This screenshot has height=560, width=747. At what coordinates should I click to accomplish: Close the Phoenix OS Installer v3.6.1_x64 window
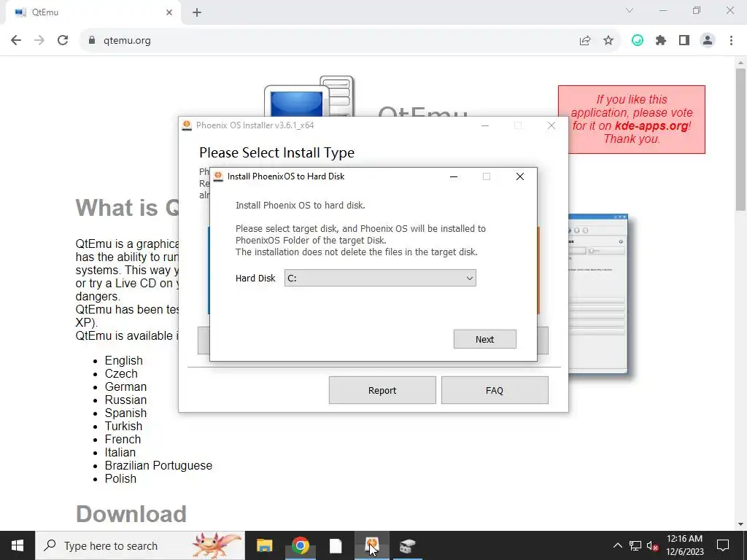(x=551, y=125)
